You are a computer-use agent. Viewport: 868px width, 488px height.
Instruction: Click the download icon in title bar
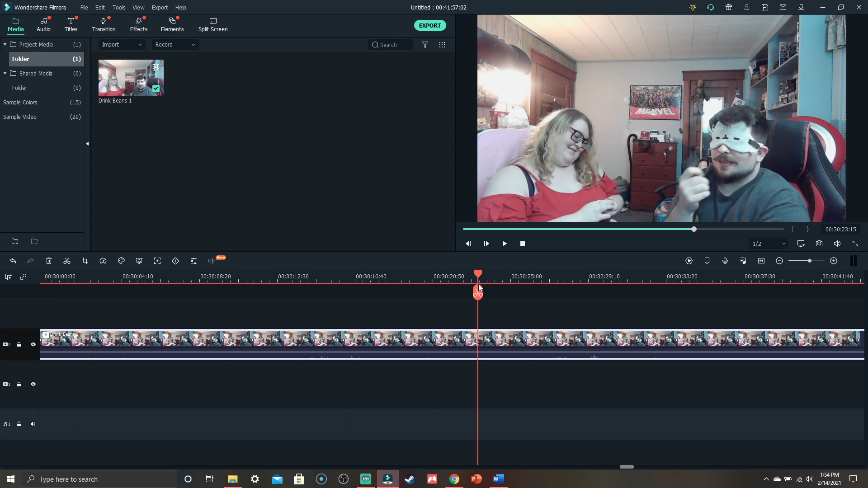tap(801, 7)
